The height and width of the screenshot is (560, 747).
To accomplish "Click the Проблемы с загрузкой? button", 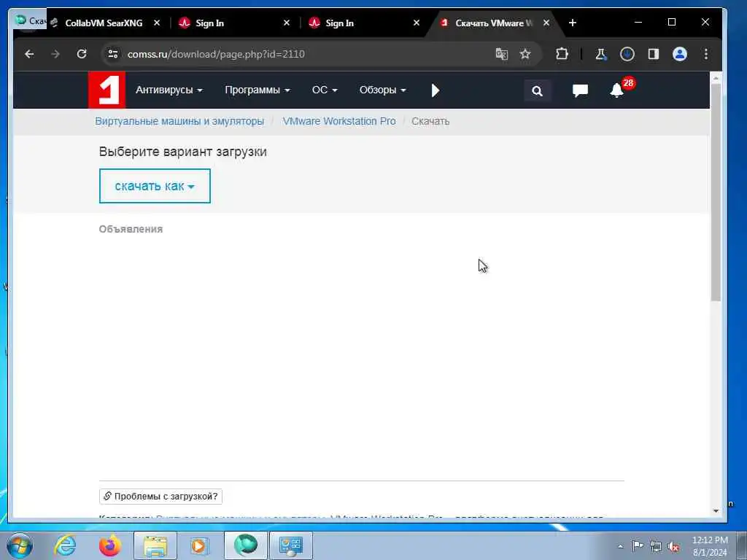I will coord(160,496).
